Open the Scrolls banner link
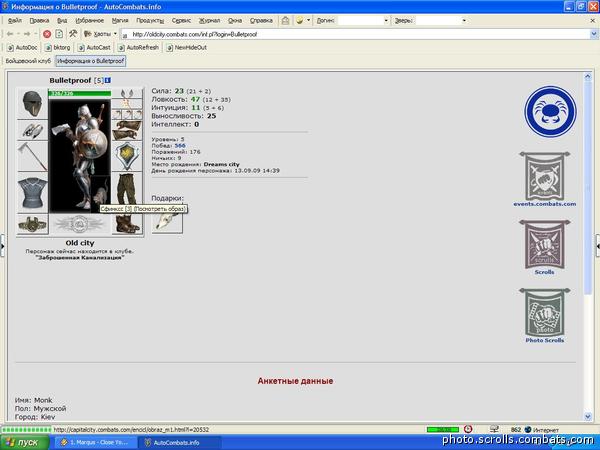Image resolution: width=600 pixels, height=450 pixels. pos(544,247)
